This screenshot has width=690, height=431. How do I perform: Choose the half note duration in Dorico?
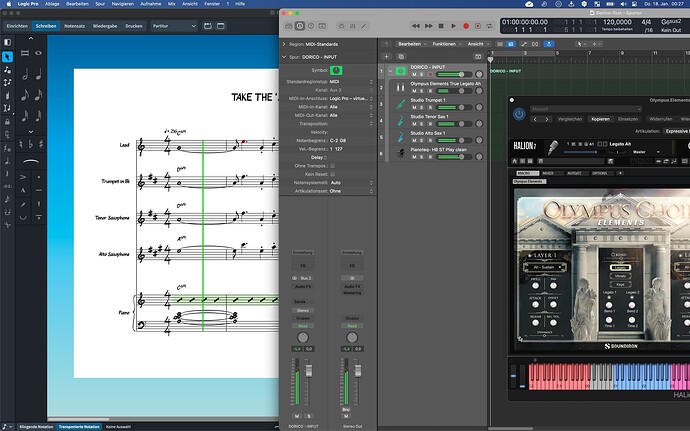coord(25,74)
